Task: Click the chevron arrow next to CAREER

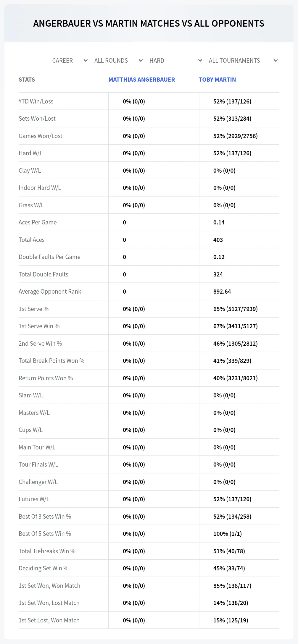Action: point(86,61)
